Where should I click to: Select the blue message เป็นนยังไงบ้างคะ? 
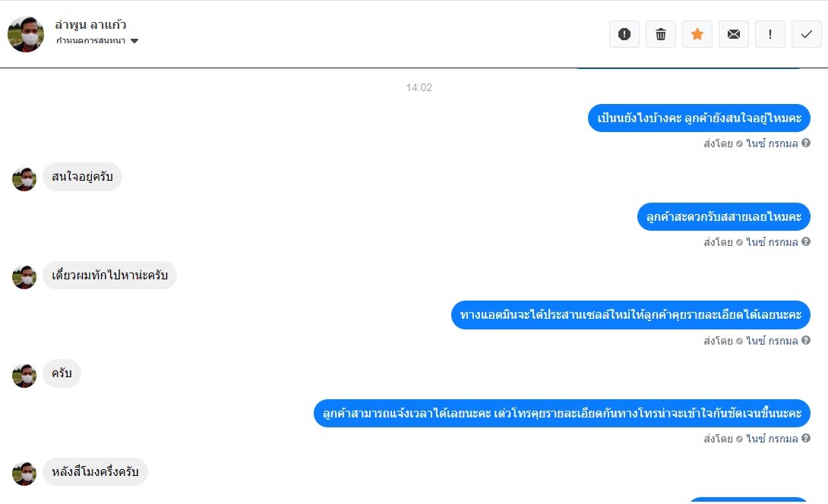[699, 118]
